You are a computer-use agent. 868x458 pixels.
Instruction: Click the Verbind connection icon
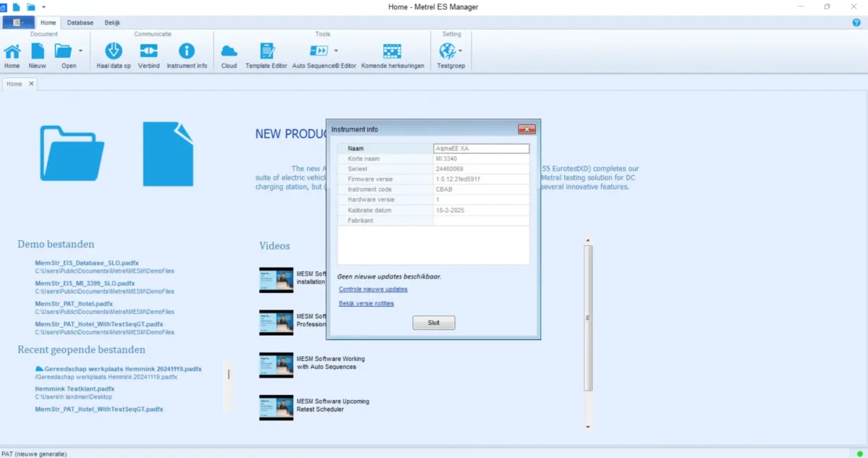tap(148, 51)
